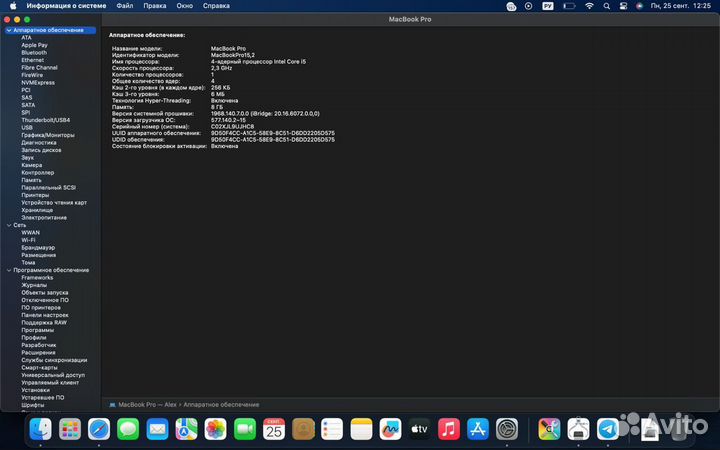Screen dimensions: 720x450
Task: Select Bluetooth in the sidebar
Action: click(x=34, y=53)
